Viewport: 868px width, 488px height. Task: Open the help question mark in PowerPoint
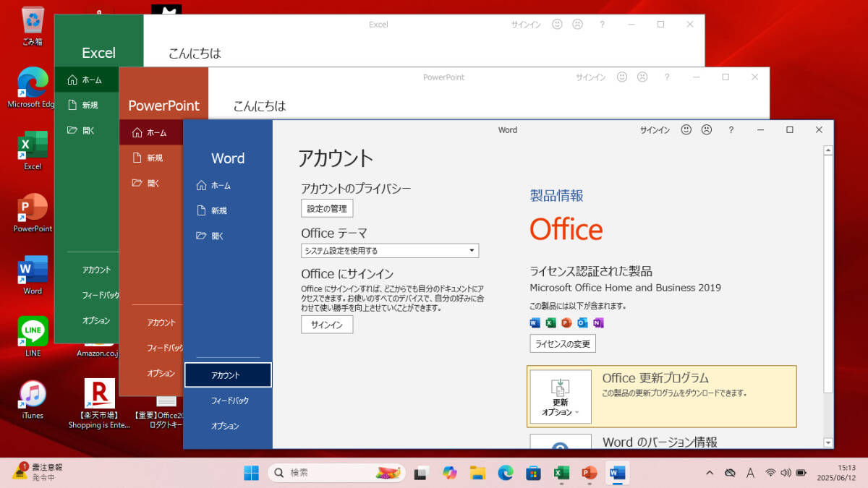[667, 77]
